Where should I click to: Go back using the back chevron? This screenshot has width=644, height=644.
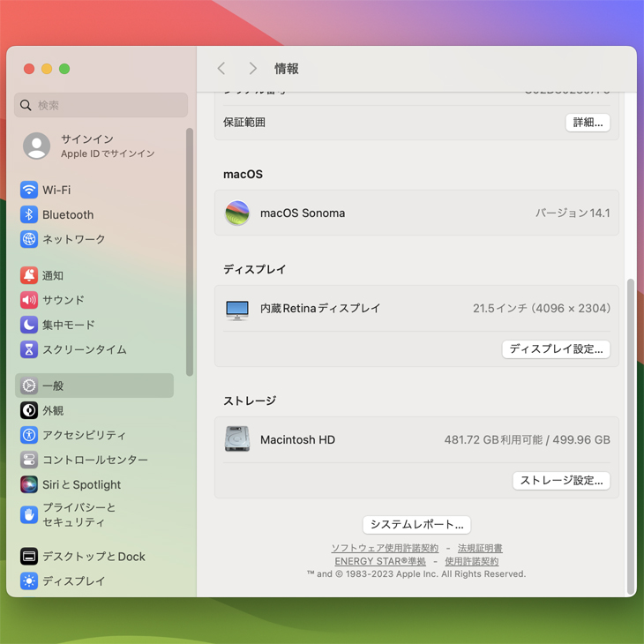click(x=221, y=69)
